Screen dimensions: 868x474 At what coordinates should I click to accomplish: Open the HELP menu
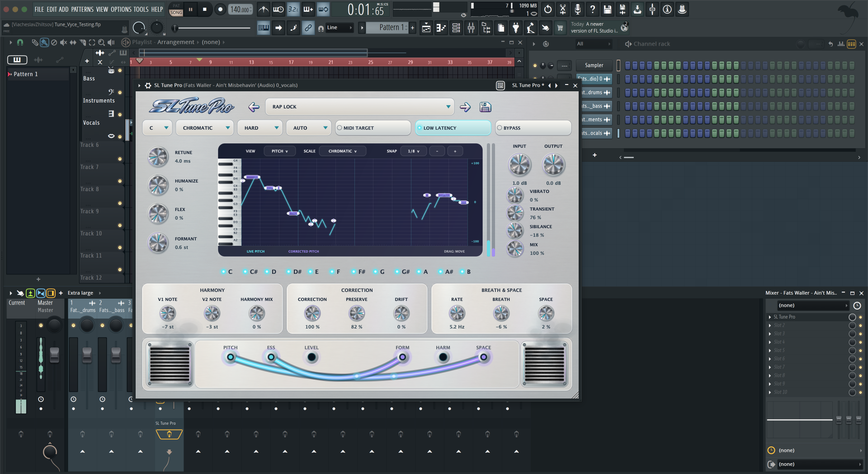tap(157, 9)
